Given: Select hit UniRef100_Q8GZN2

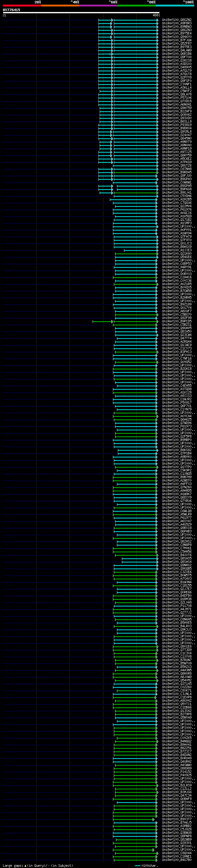Looking at the screenshot, I should 177,20.
